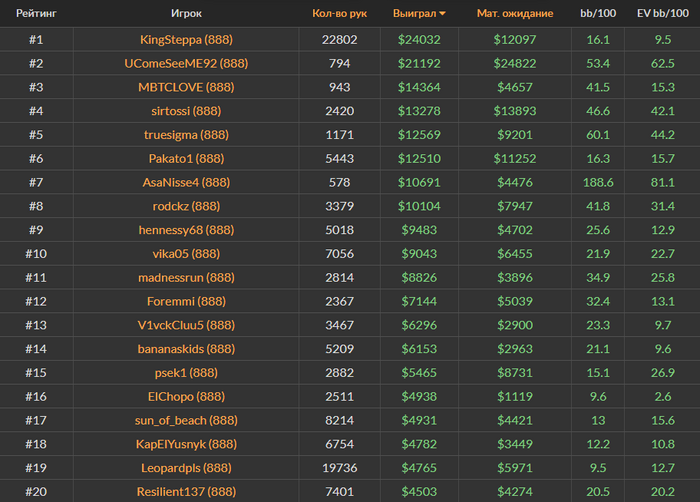Image resolution: width=700 pixels, height=502 pixels.
Task: Select rank cell #10
Action: pos(36,254)
